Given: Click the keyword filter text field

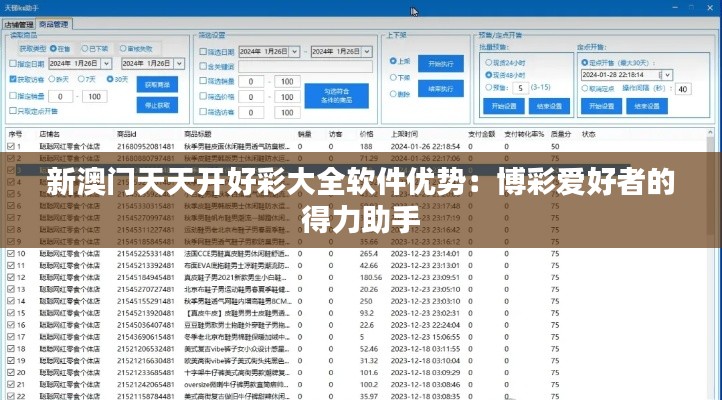Looking at the screenshot, I should tap(305, 66).
